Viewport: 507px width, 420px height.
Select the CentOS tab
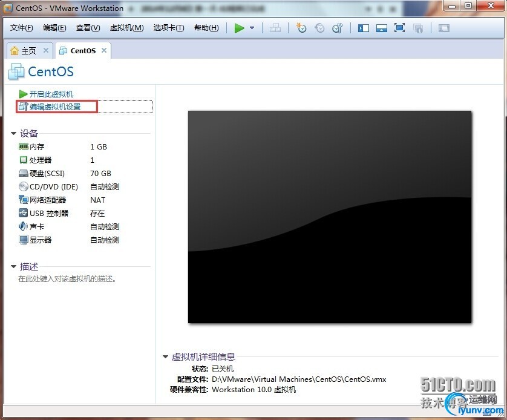point(83,51)
